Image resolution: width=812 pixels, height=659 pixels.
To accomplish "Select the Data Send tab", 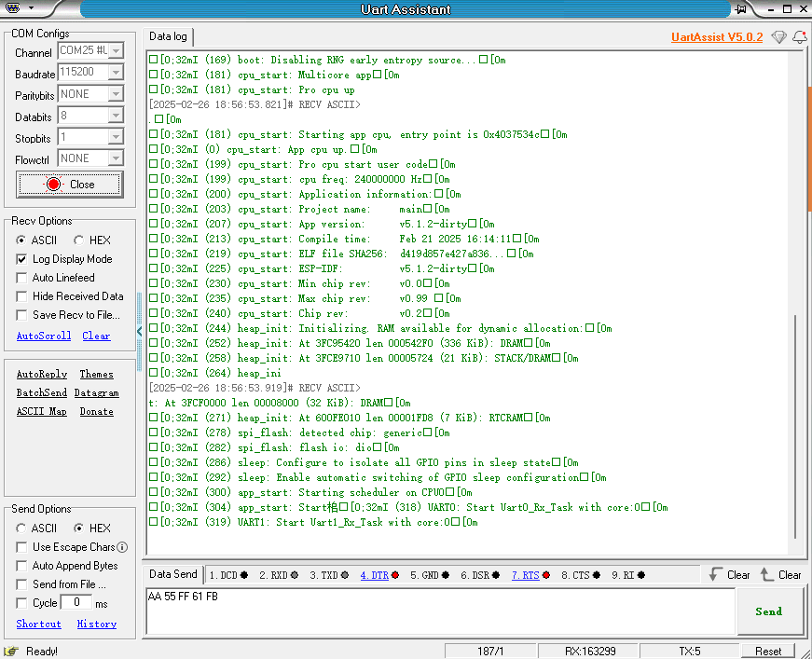I will click(173, 574).
